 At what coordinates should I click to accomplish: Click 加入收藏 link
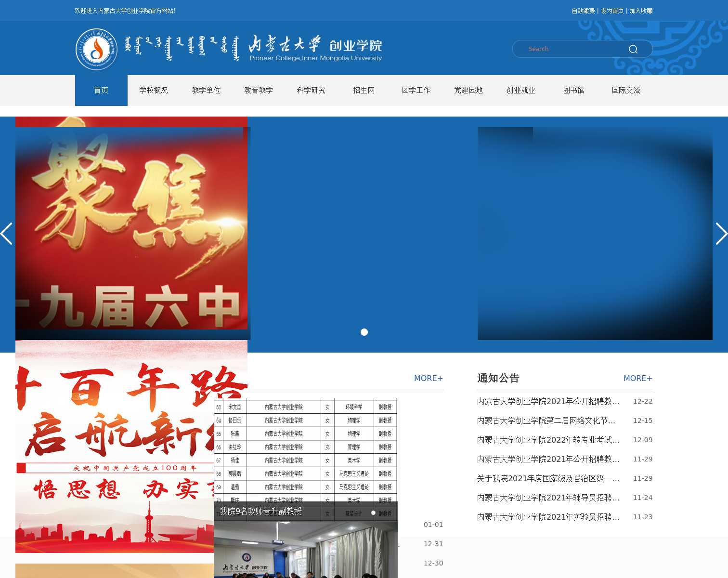click(x=641, y=11)
